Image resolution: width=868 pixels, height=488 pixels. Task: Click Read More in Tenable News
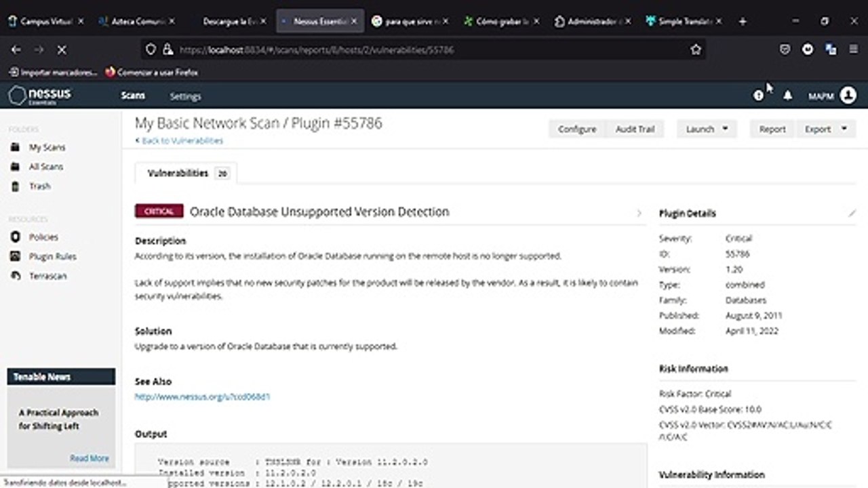pos(89,459)
